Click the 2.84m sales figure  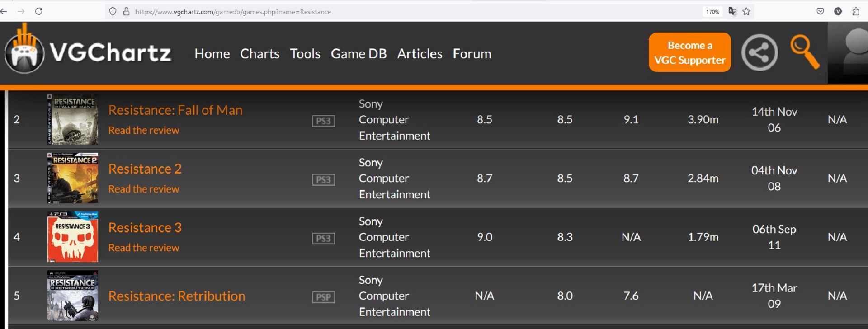pyautogui.click(x=703, y=178)
